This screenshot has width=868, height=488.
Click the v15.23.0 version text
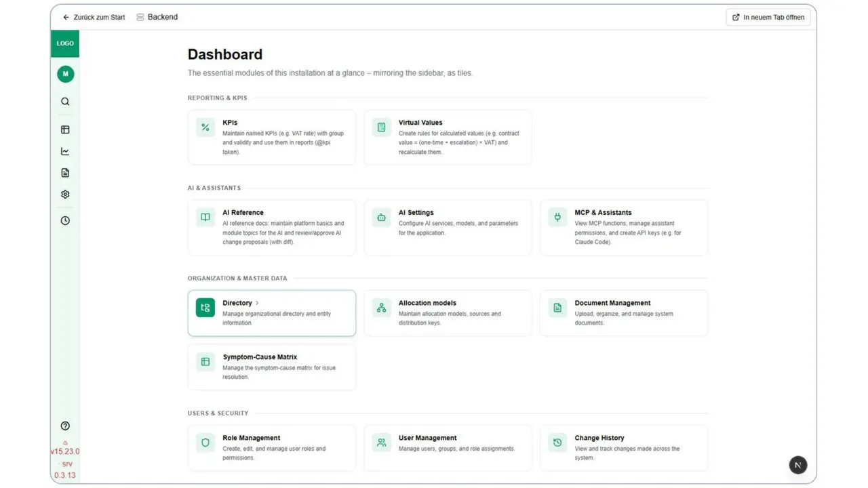click(65, 451)
